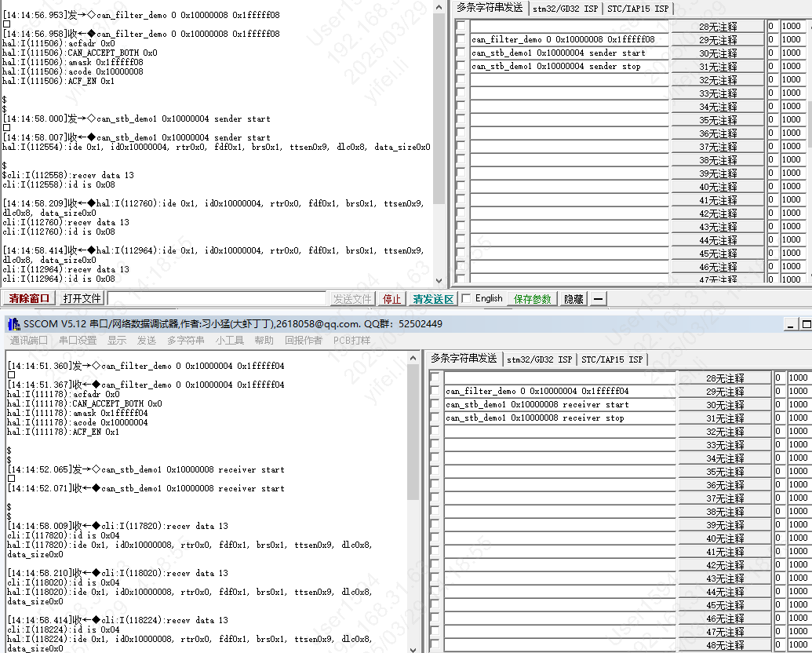
Task: Open the 通讯端口 menu
Action: point(28,341)
